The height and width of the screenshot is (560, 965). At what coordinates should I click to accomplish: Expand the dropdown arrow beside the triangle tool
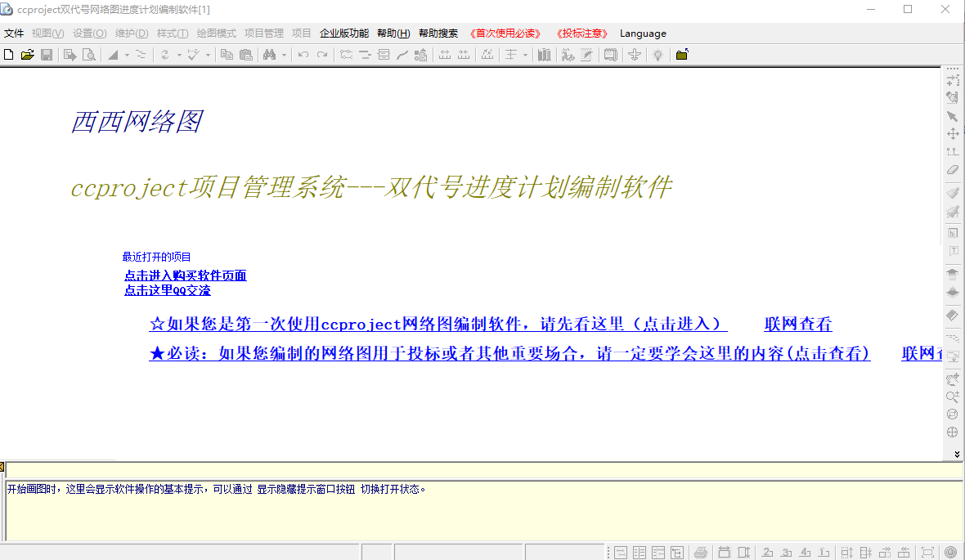[127, 55]
